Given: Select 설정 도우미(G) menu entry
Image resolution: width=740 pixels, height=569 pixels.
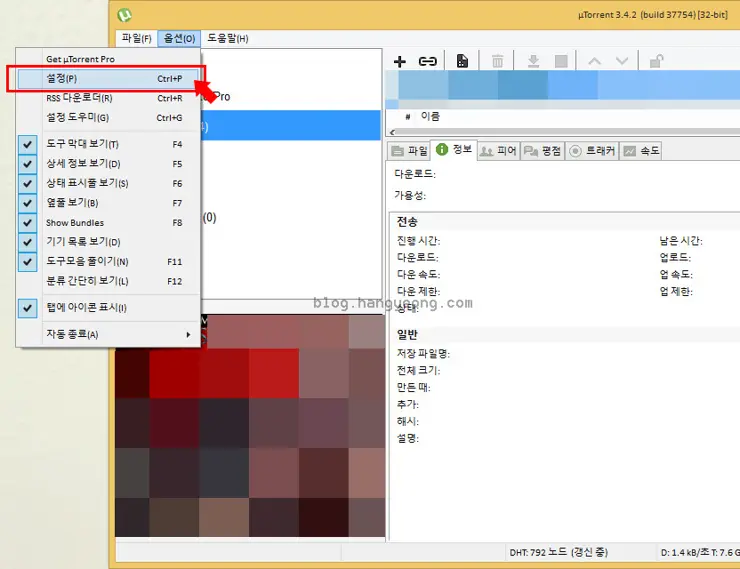Looking at the screenshot, I should pos(108,117).
